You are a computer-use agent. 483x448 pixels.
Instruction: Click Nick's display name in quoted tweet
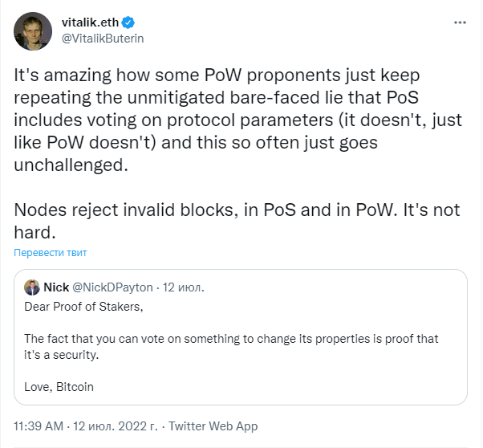click(56, 287)
